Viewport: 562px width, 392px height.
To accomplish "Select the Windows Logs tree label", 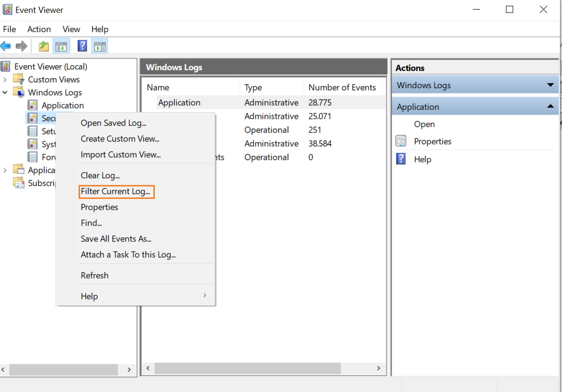I will (x=55, y=92).
